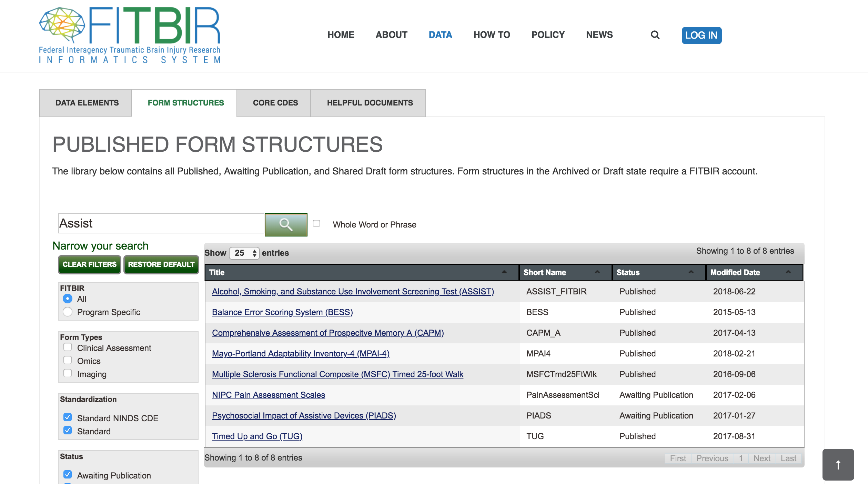Screen dimensions: 868x484
Task: Select the Program Specific radio button
Action: [x=68, y=312]
